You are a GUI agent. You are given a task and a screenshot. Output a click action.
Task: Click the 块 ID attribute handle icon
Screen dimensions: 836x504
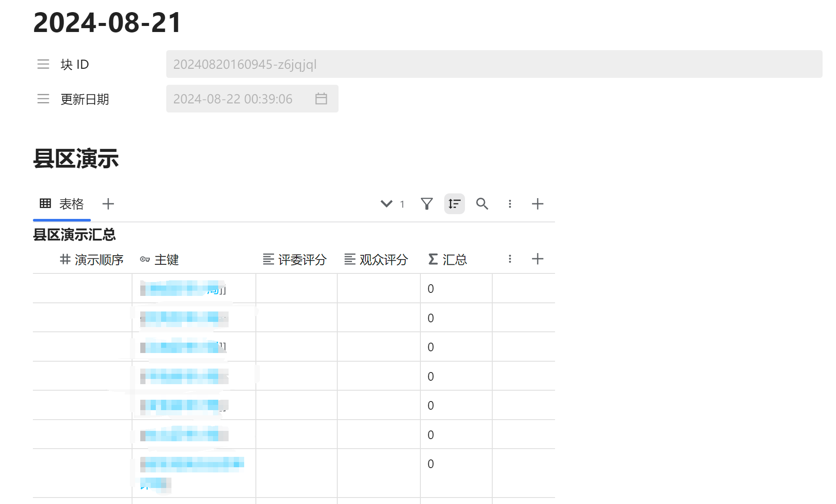[43, 64]
